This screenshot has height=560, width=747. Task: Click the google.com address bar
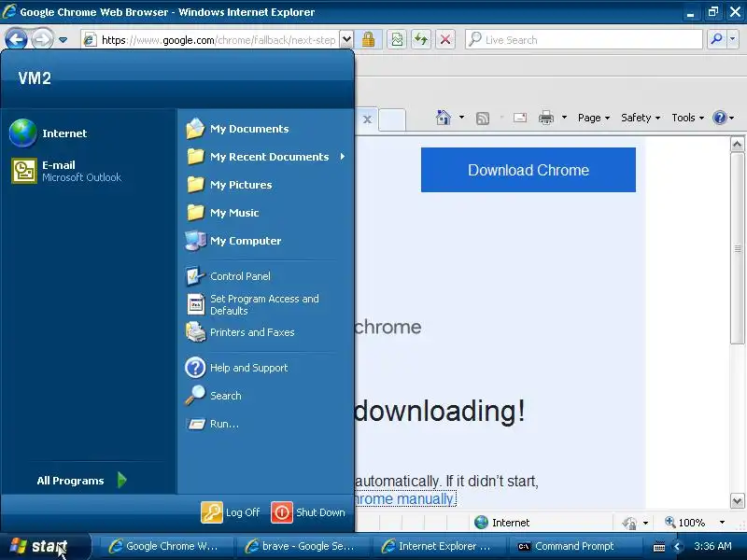[212, 40]
